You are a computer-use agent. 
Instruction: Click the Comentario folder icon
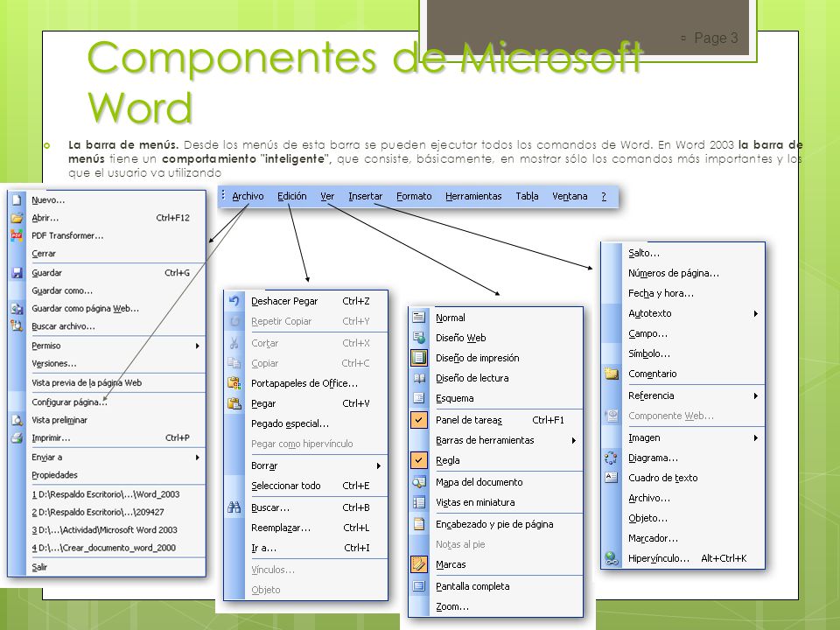[x=612, y=374]
